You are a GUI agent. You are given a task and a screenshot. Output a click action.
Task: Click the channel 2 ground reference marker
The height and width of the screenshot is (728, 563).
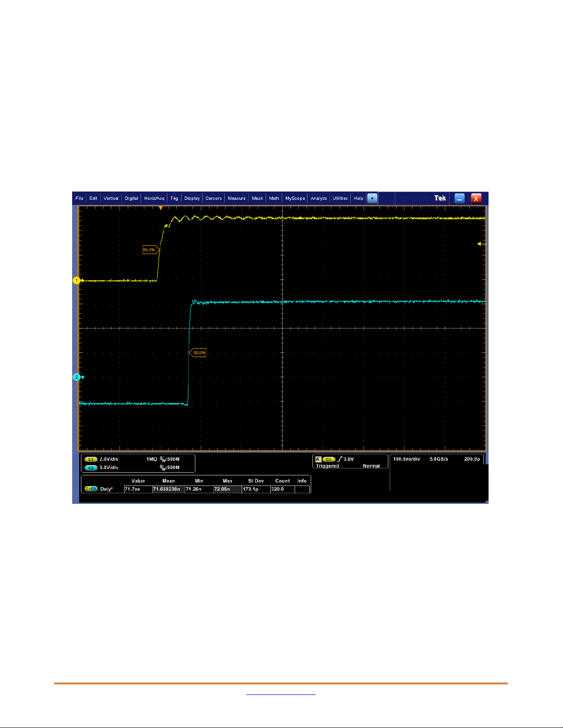coord(77,377)
